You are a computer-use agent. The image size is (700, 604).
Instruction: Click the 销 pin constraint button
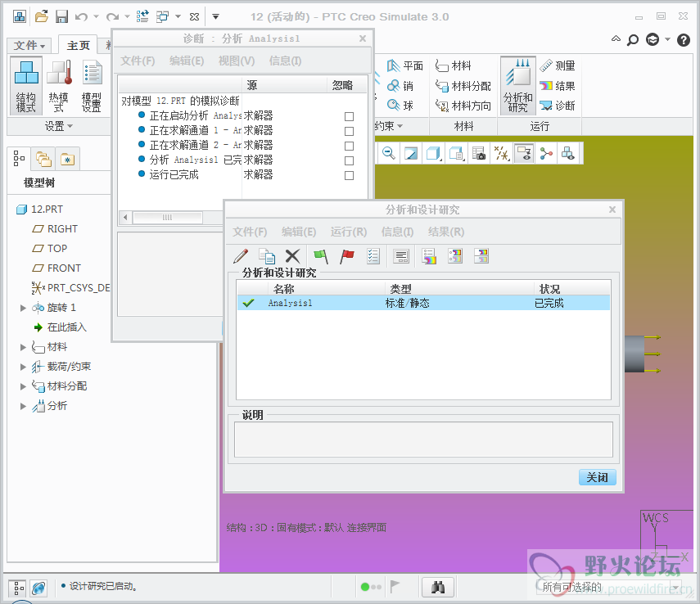point(400,86)
